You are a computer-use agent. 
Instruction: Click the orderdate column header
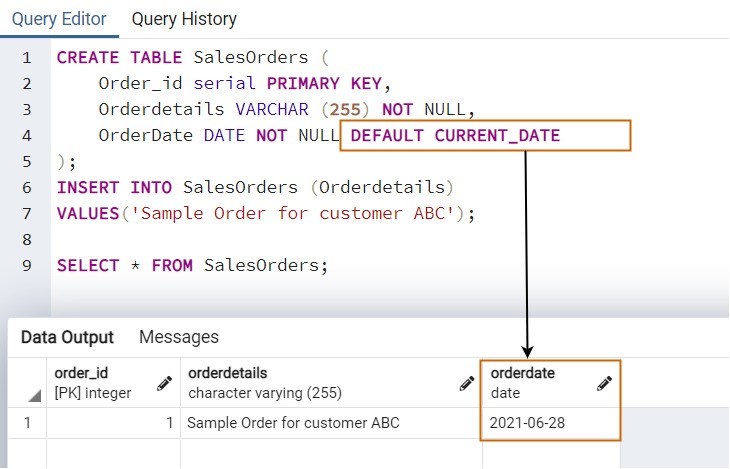tap(551, 383)
